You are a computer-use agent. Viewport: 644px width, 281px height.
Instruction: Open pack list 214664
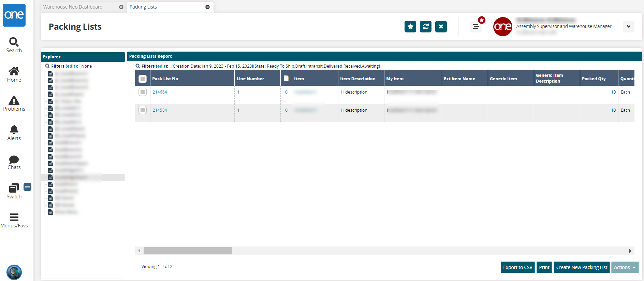click(160, 92)
